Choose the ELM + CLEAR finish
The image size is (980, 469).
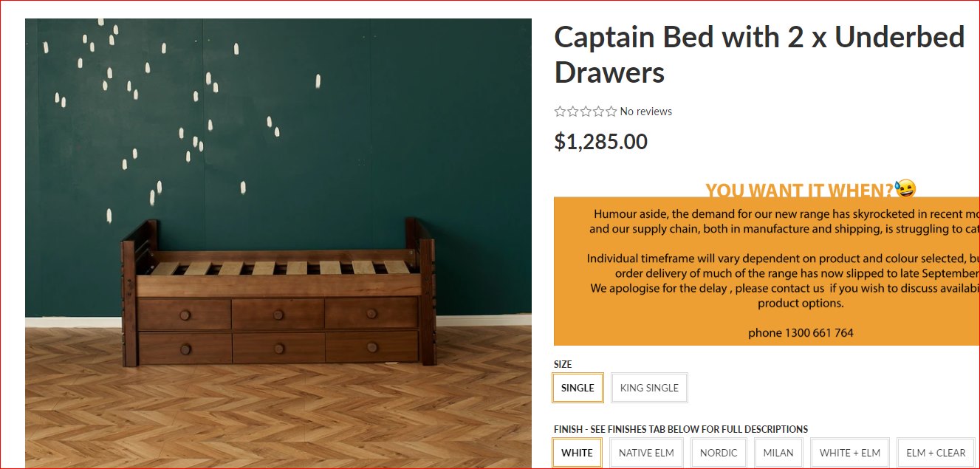point(936,453)
